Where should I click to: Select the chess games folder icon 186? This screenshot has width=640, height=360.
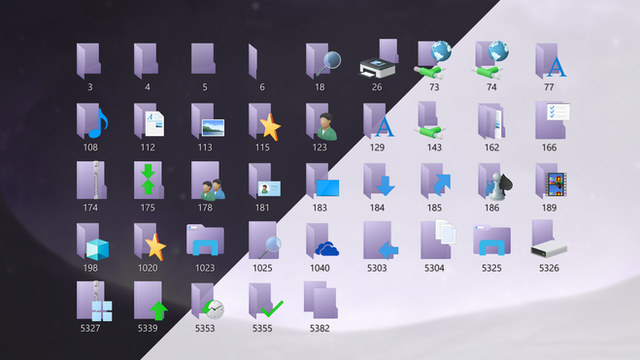coord(495,181)
